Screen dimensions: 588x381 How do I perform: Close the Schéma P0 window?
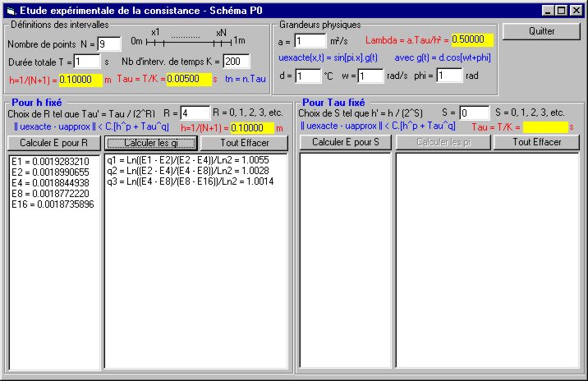[576, 11]
